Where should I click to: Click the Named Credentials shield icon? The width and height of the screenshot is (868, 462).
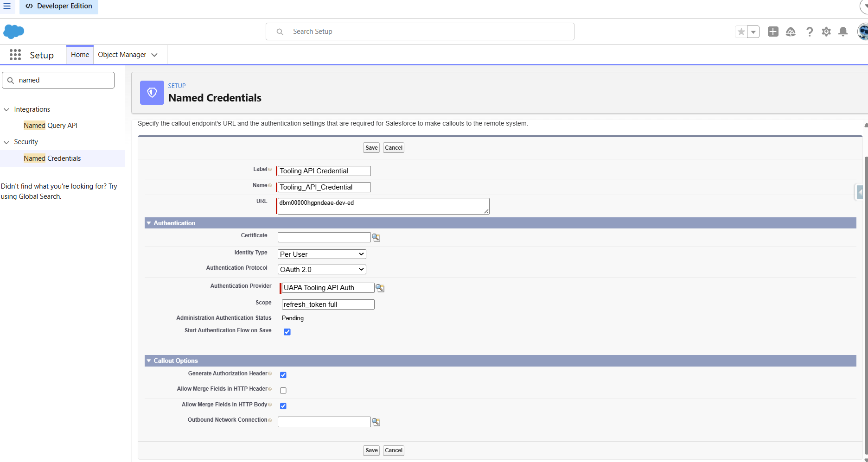click(x=152, y=93)
